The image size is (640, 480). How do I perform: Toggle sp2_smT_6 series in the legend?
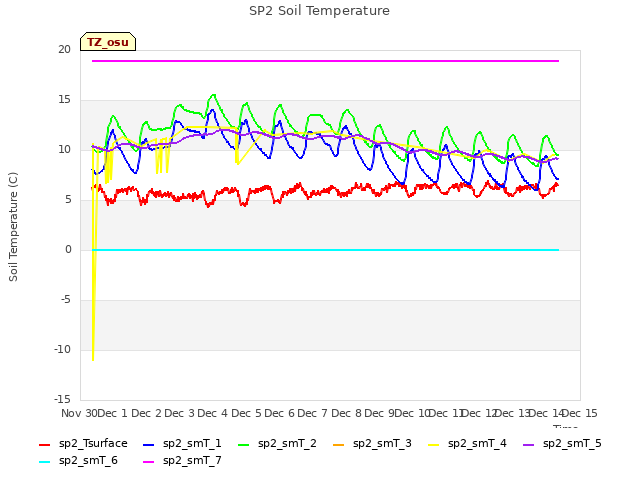point(78,461)
